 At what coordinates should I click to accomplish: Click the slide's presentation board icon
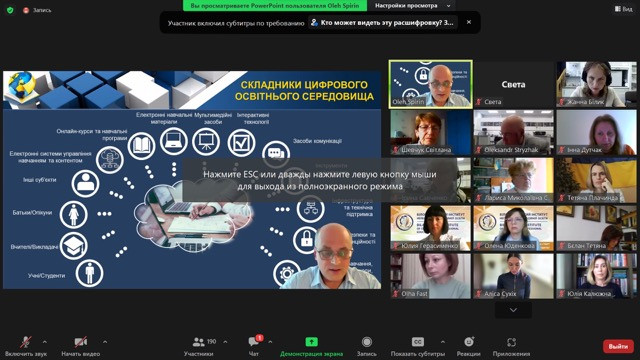(206, 142)
